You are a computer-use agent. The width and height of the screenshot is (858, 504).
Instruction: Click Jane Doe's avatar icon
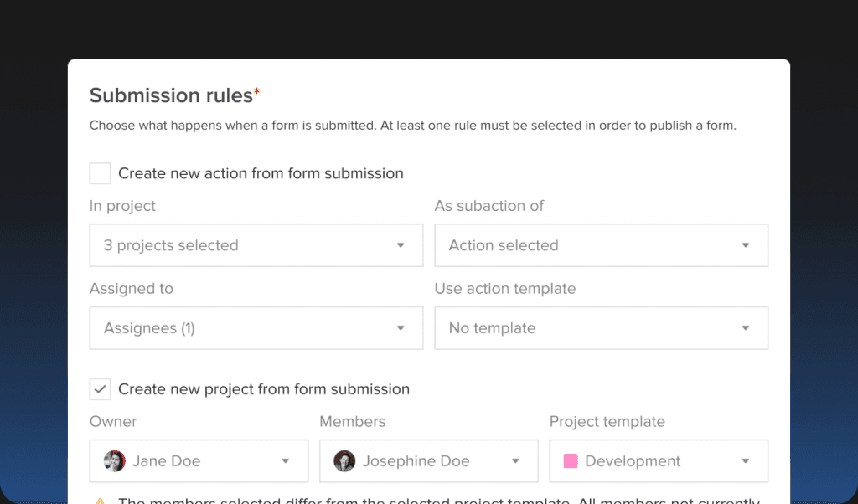[x=114, y=461]
